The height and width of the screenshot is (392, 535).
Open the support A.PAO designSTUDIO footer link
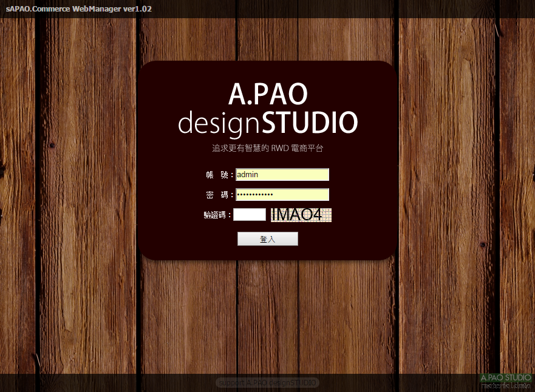(x=267, y=383)
